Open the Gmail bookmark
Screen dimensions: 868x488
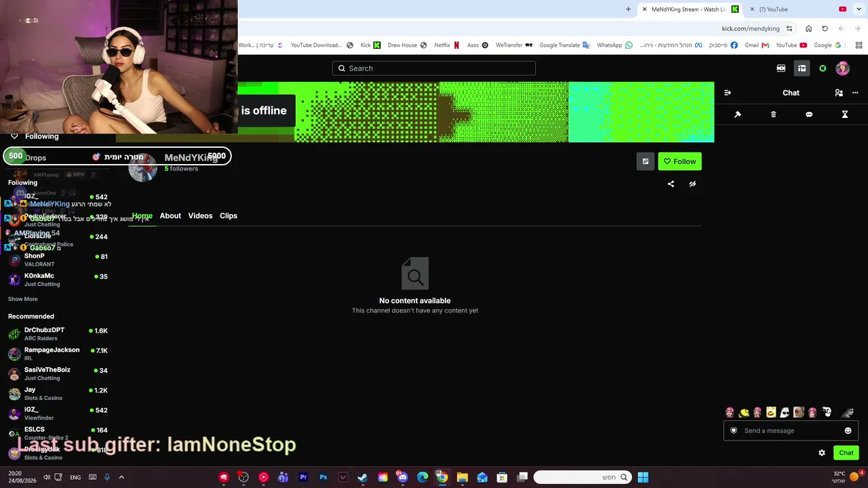pos(756,45)
